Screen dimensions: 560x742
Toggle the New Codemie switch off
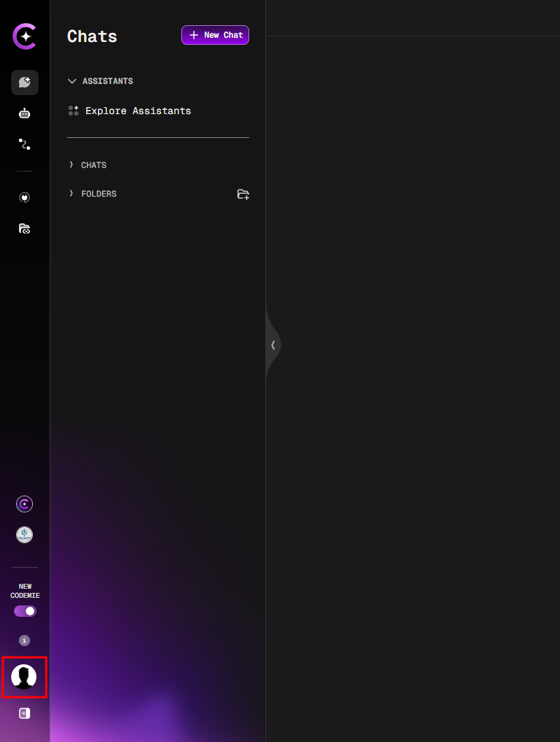(24, 610)
